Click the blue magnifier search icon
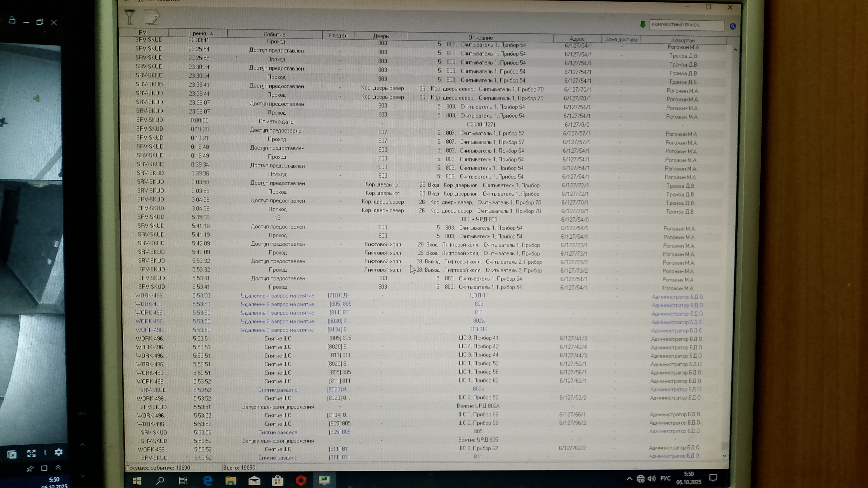This screenshot has width=868, height=488. point(733,26)
